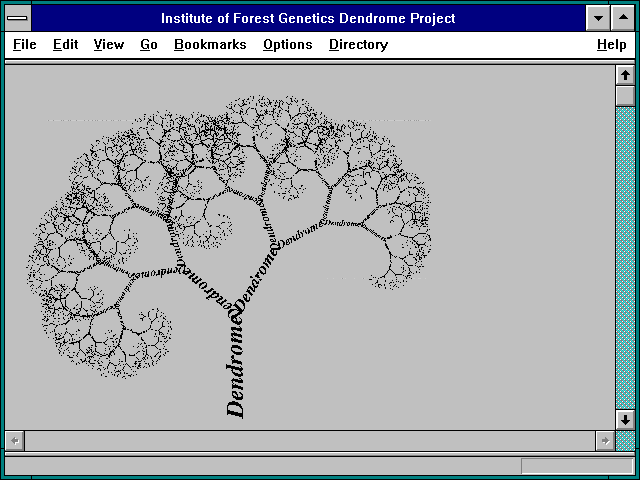640x480 pixels.
Task: Click the horizontal scrollbar right arrow
Action: click(x=605, y=441)
